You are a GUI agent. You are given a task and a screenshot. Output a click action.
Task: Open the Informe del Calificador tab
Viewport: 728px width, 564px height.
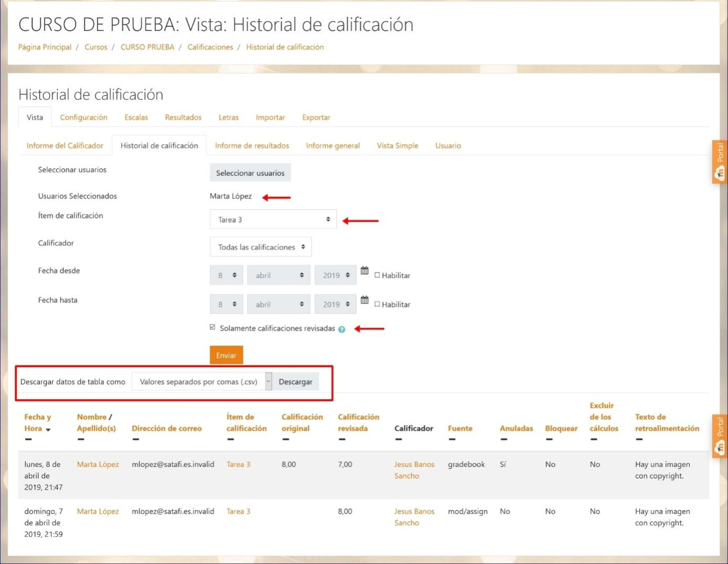65,146
